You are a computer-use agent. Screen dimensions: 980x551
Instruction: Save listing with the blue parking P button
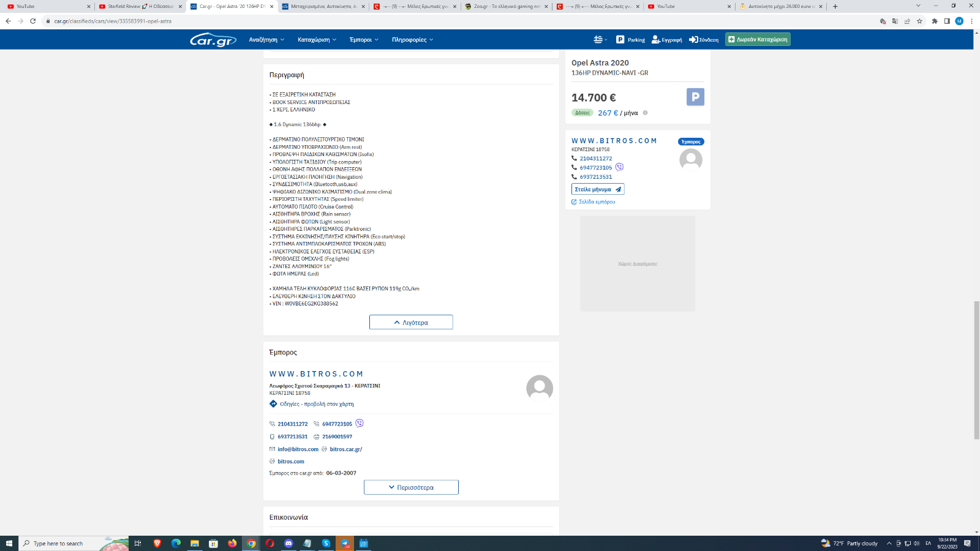pos(695,97)
